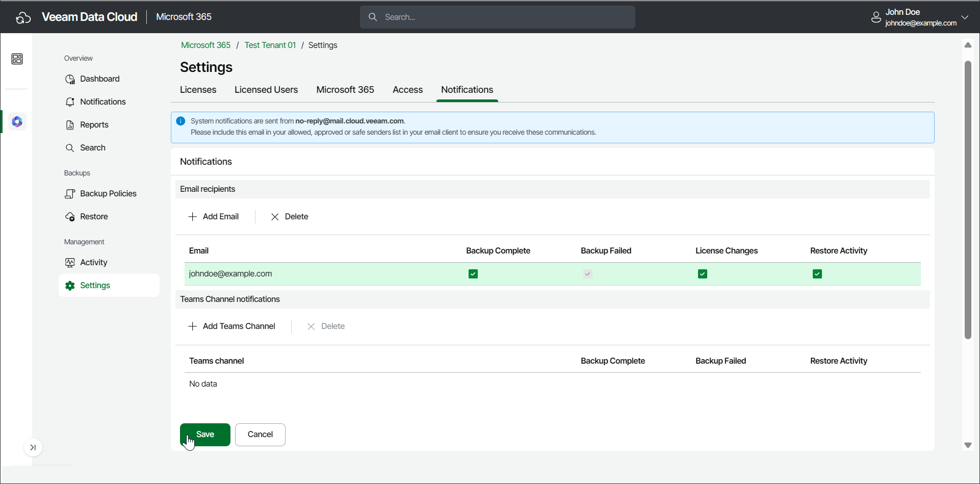Open the John Doe account dropdown chevron
Screen dimensions: 980x484
[x=965, y=17]
